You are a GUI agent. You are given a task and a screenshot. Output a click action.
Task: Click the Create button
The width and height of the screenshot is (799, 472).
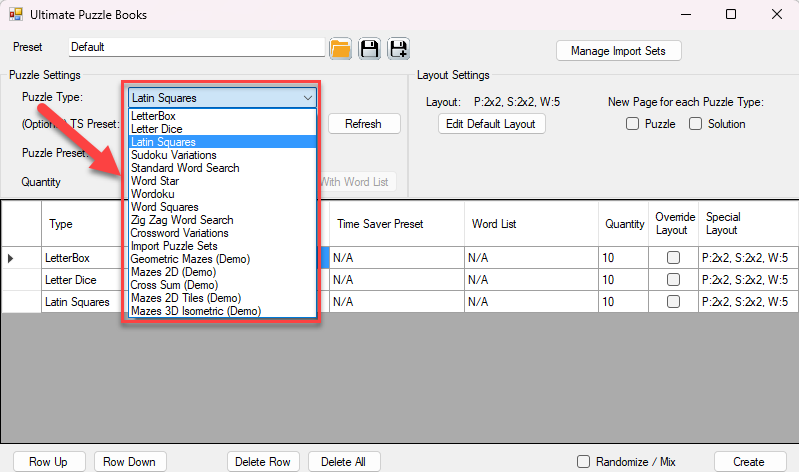747,461
